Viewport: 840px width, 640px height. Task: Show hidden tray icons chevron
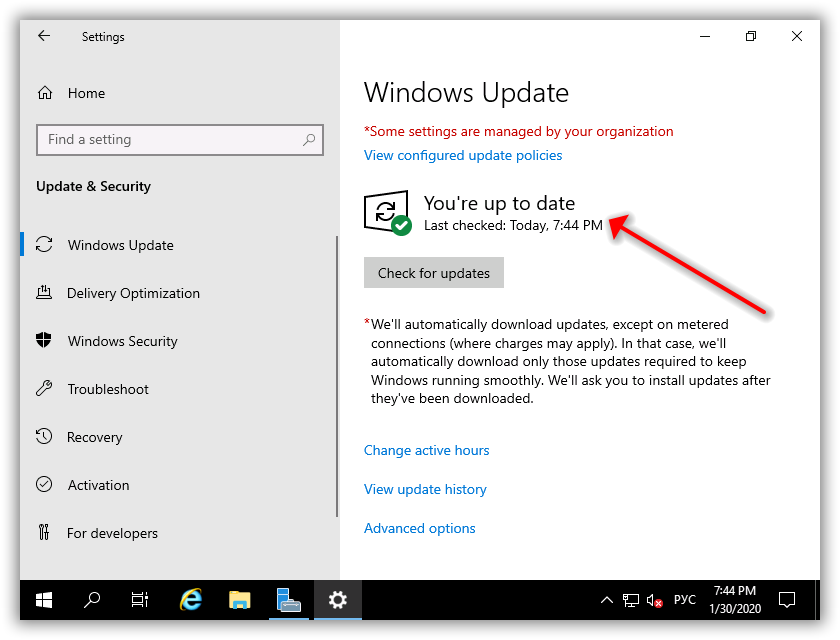point(606,600)
